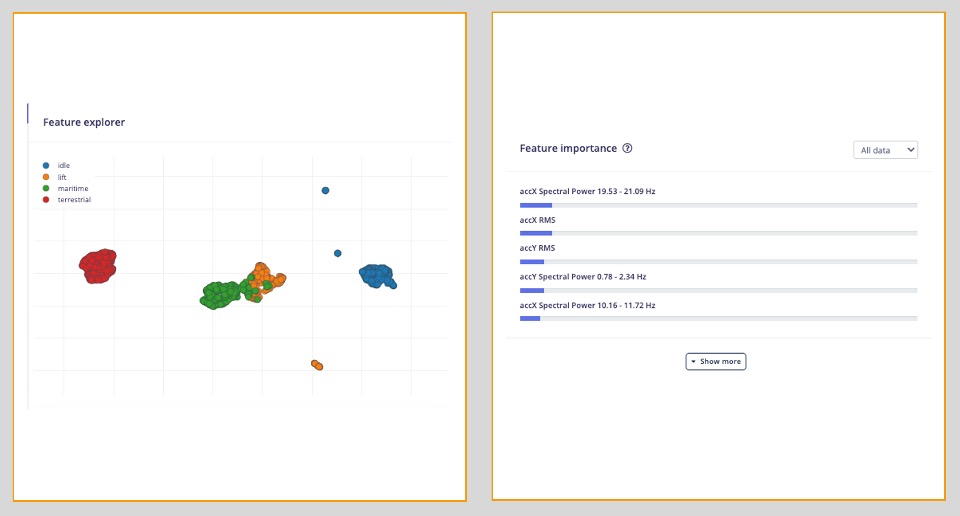Select the topmost isolated blue idle point
Screen dimensions: 960x516
point(325,190)
